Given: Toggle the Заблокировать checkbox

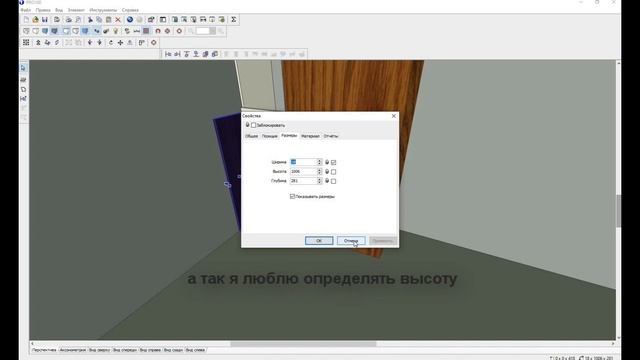Looking at the screenshot, I should click(x=253, y=125).
